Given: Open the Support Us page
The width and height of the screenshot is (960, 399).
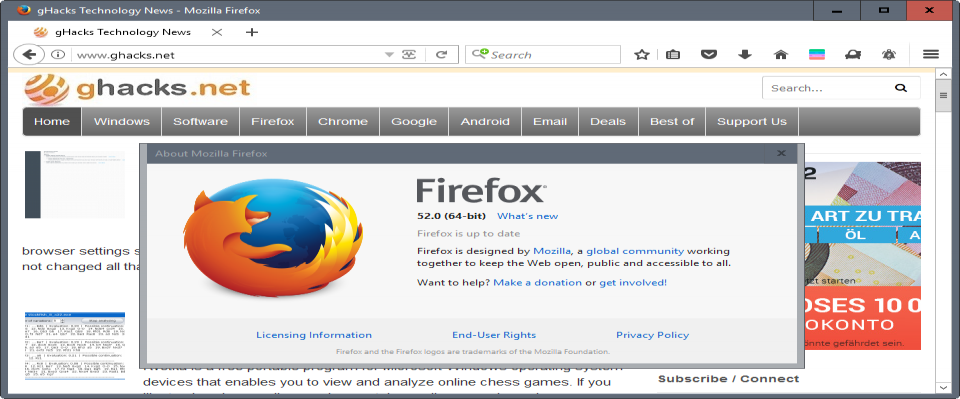Looking at the screenshot, I should point(752,121).
